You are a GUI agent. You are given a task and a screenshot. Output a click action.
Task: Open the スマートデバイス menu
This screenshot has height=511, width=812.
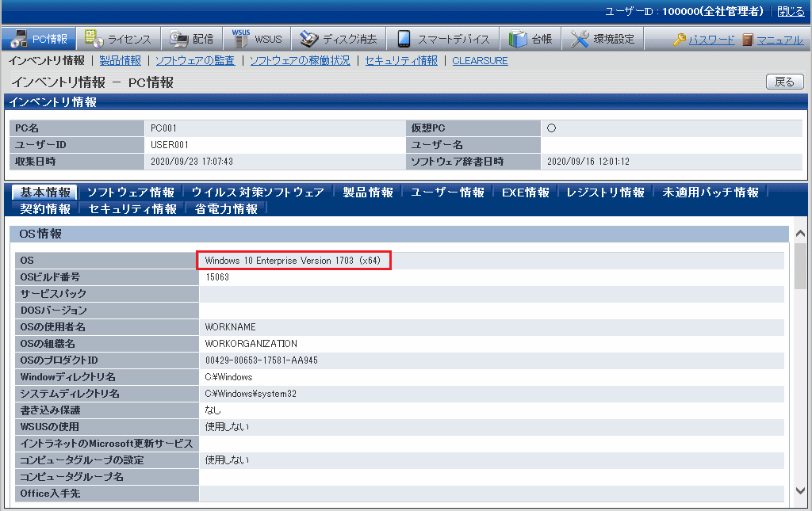click(x=442, y=38)
